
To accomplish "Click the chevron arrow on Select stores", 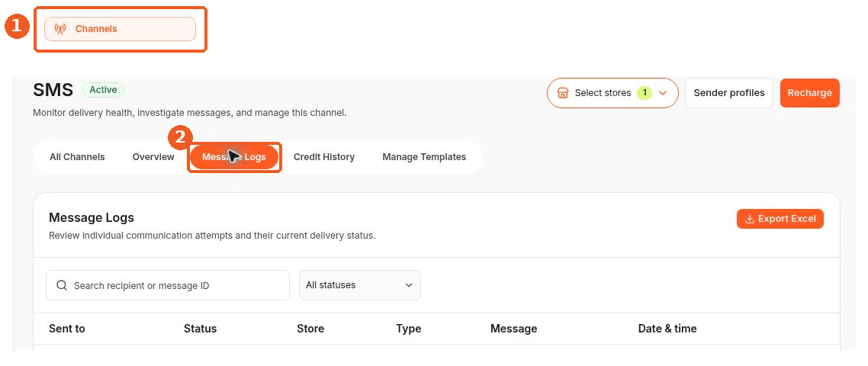I will click(x=663, y=93).
